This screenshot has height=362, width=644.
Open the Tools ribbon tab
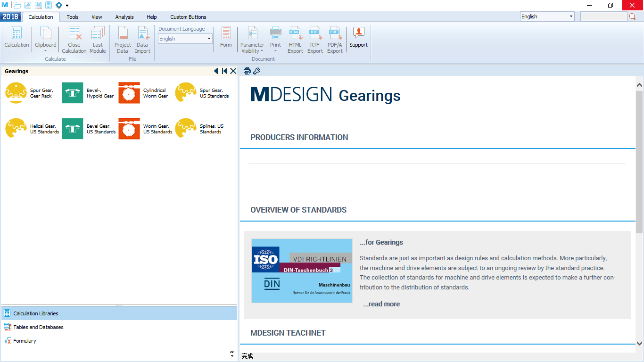(x=73, y=17)
